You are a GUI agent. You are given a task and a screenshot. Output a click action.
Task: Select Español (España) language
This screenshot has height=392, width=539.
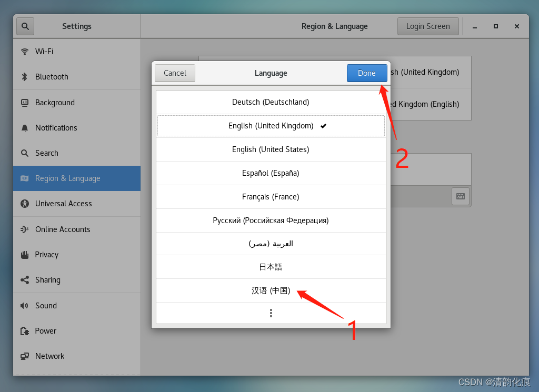coord(271,173)
